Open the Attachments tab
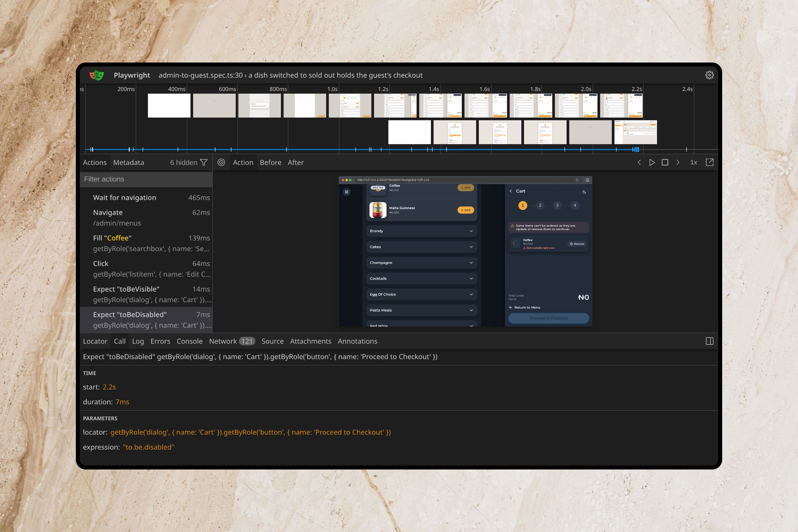 [x=311, y=341]
